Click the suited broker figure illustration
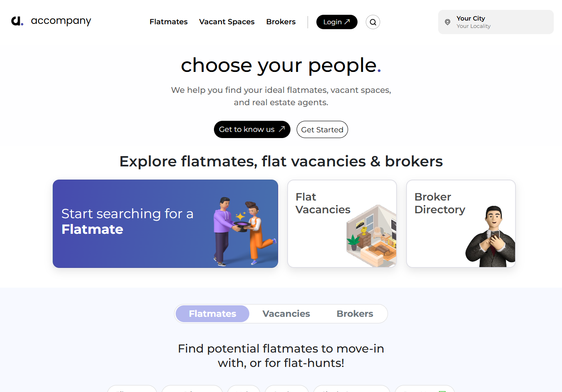This screenshot has height=392, width=562. coord(490,238)
